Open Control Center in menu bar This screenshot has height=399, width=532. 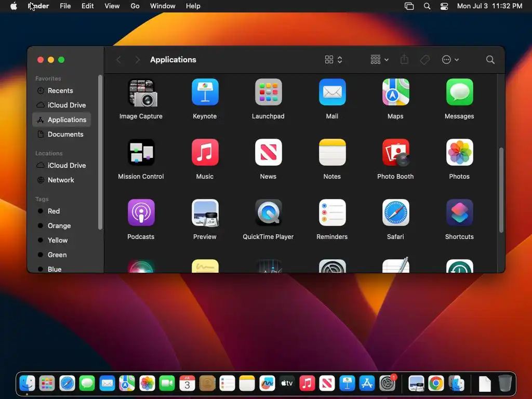(x=444, y=6)
